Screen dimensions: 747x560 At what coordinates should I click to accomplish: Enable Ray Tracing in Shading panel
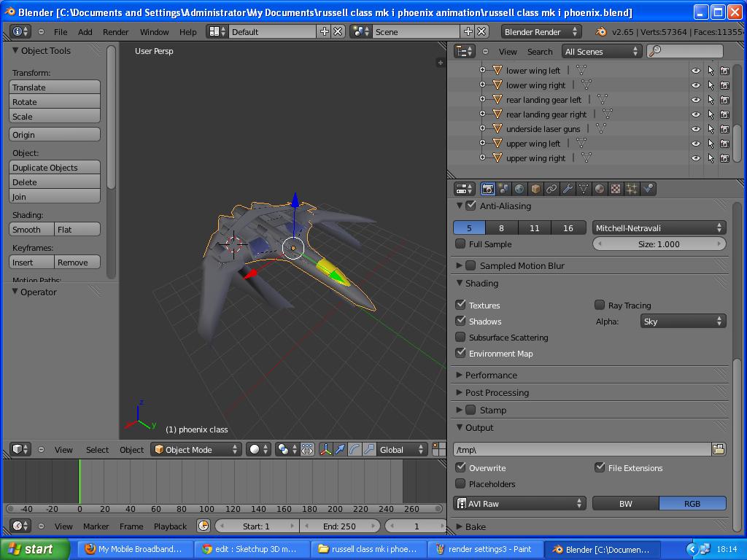pyautogui.click(x=600, y=305)
